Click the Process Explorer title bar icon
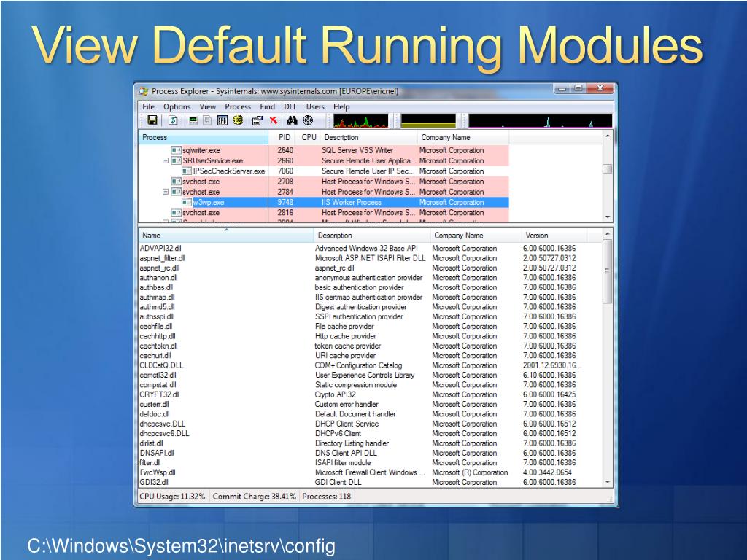 point(144,91)
